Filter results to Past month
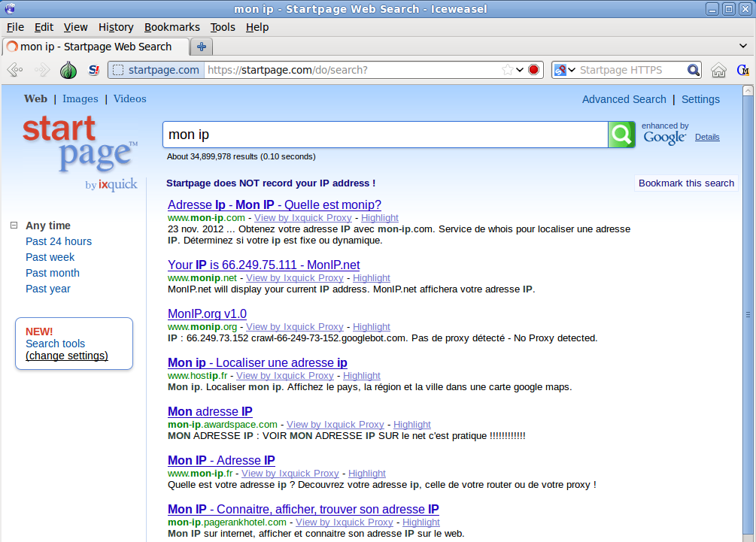The height and width of the screenshot is (542, 756). click(x=53, y=273)
